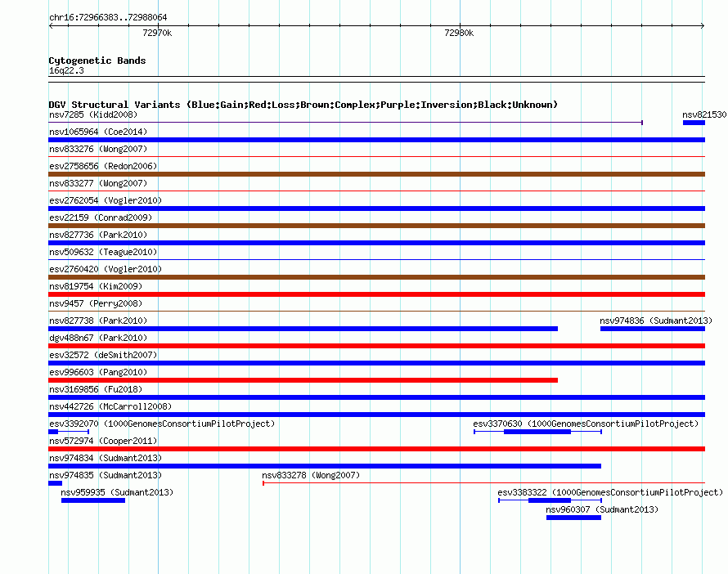Select nsv833278 (Wong2007) variant label

pos(311,475)
